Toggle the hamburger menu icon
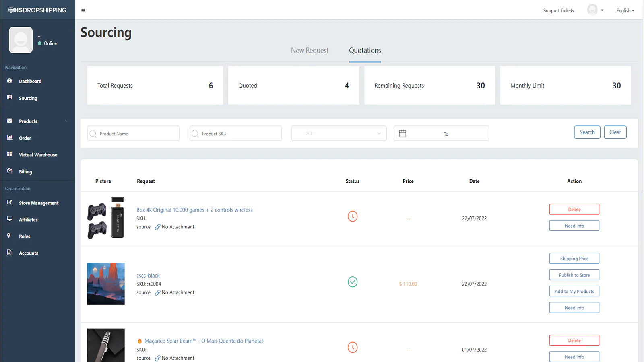 83,10
